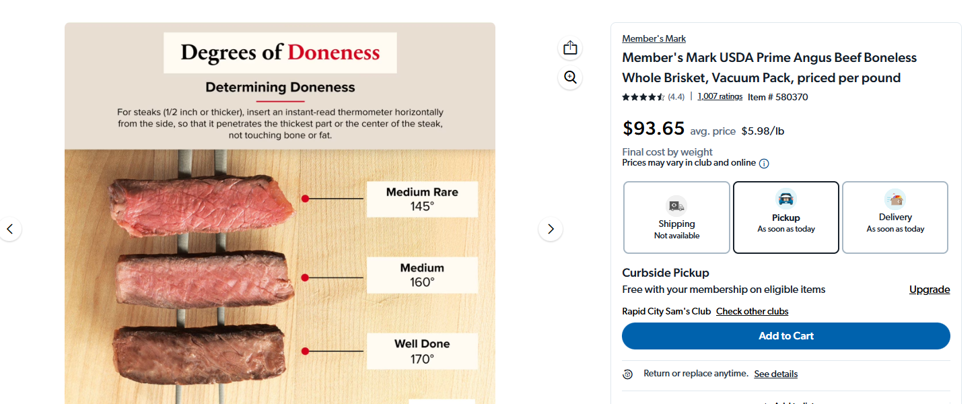This screenshot has height=404, width=980.
Task: Advance to the next product image
Action: tap(551, 229)
